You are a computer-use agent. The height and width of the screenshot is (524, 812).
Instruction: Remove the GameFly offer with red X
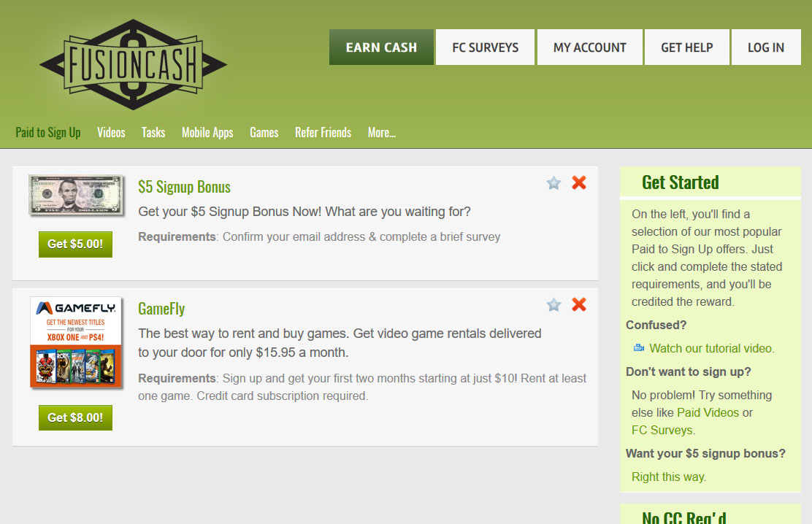point(579,304)
